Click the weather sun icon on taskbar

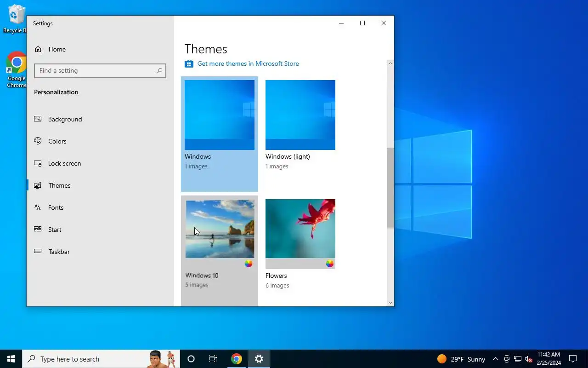442,359
